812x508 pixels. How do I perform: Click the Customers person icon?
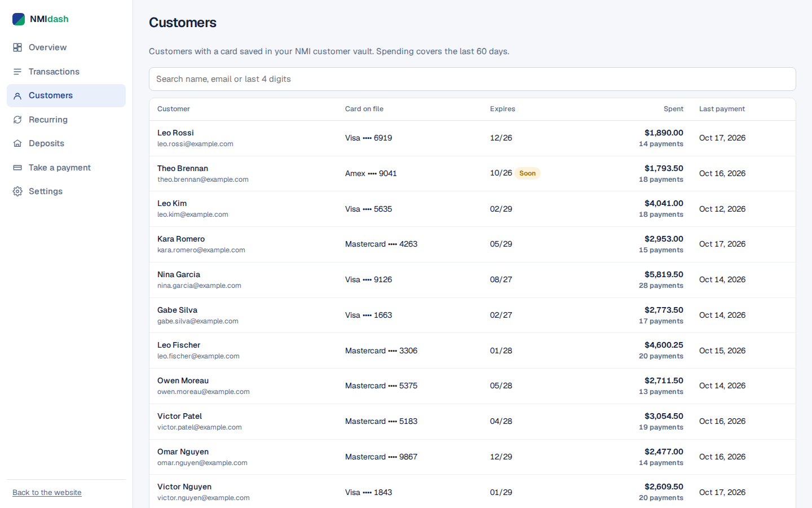click(x=17, y=96)
